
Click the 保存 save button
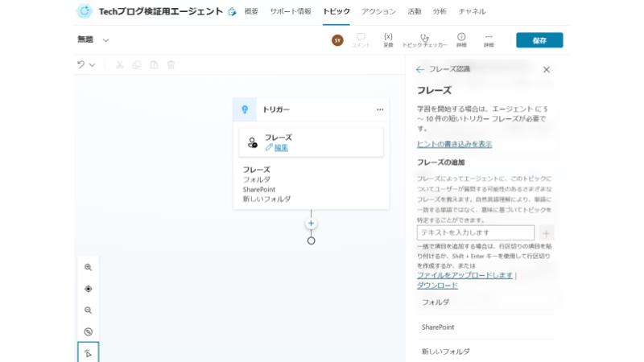point(539,40)
